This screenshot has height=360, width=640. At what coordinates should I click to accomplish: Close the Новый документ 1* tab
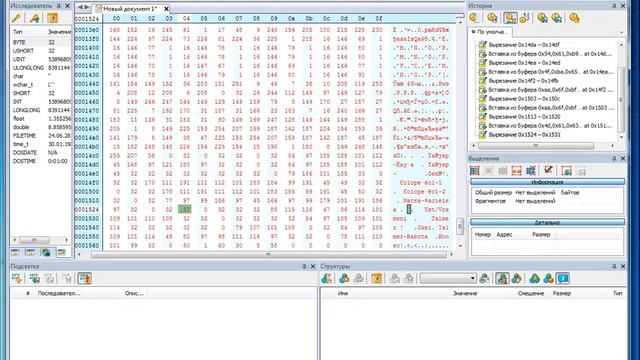(166, 9)
